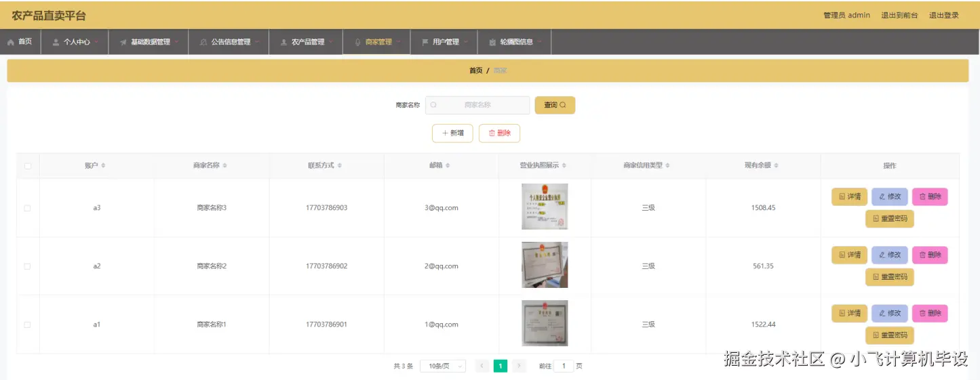Focus the 商家名称 search input
This screenshot has width=980, height=380.
point(477,105)
